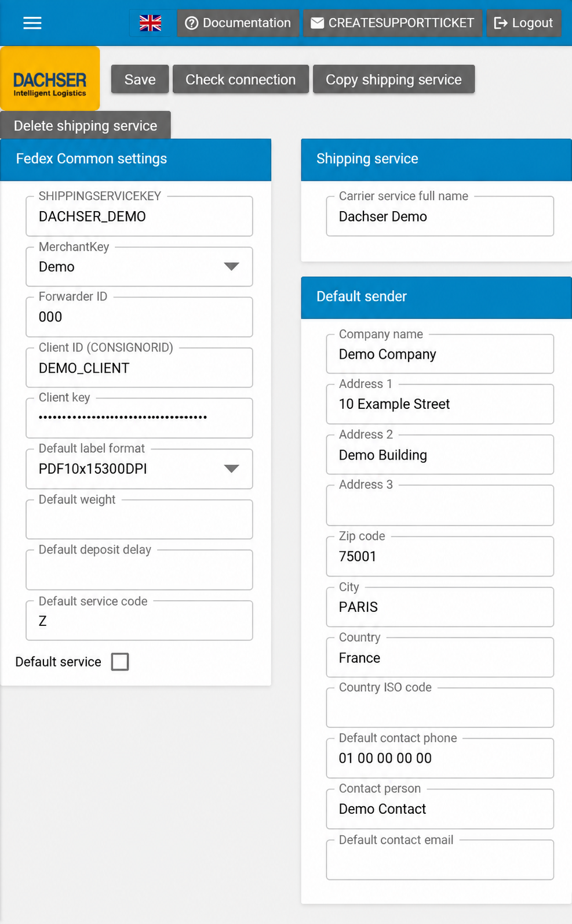Viewport: 572px width, 924px height.
Task: Open the MerchantKey dropdown
Action: pos(139,267)
